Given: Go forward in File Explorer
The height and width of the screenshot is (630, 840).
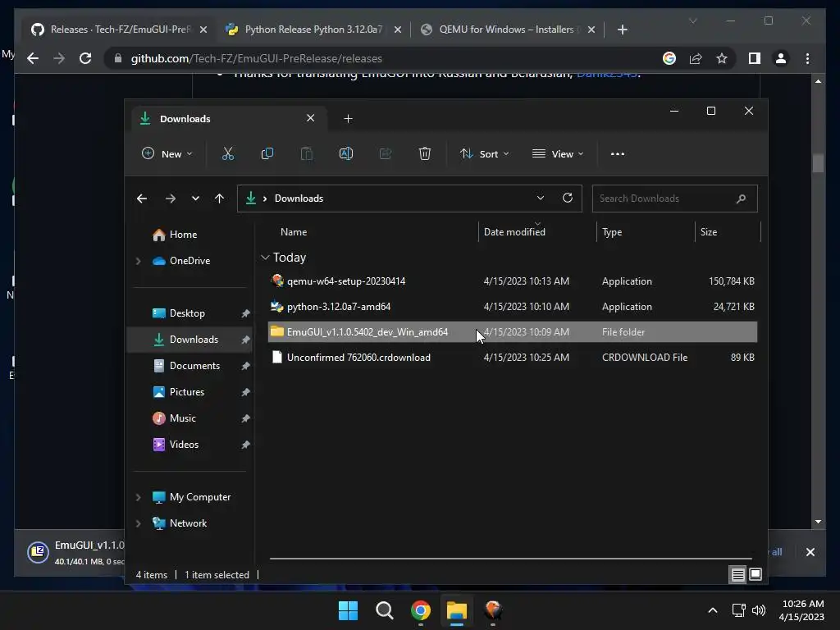Looking at the screenshot, I should coord(171,199).
